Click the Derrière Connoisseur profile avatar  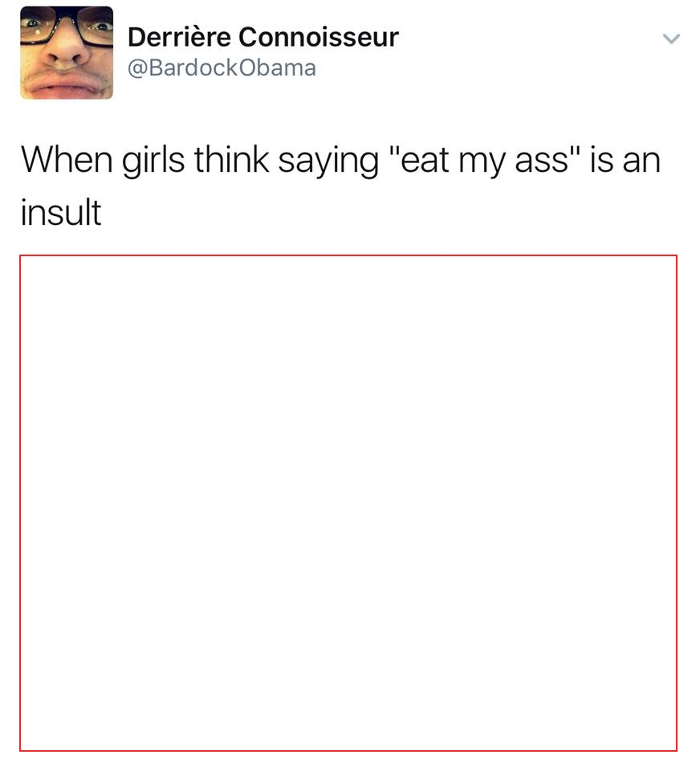tap(67, 53)
